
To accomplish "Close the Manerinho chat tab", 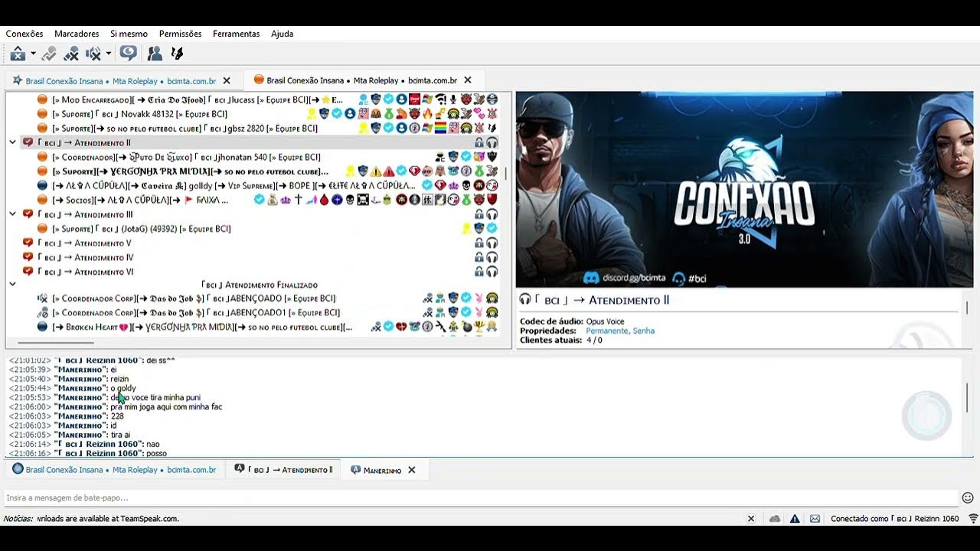I will (x=411, y=470).
